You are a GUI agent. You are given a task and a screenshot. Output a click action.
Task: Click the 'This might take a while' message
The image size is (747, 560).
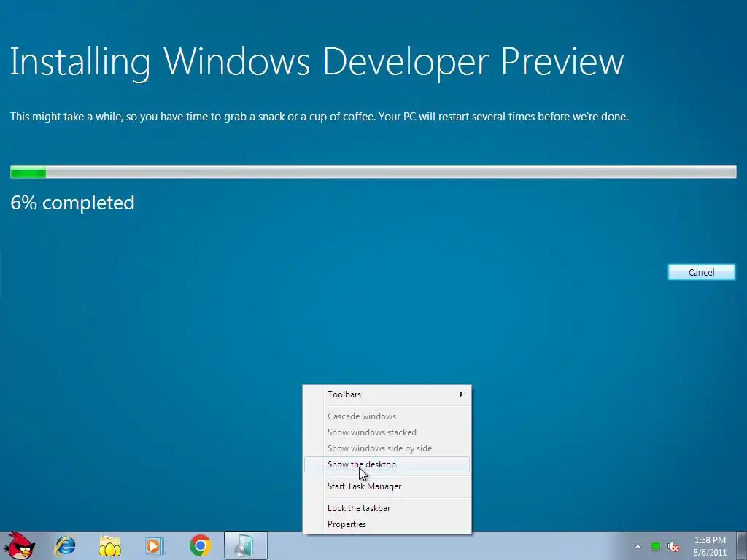coord(320,117)
